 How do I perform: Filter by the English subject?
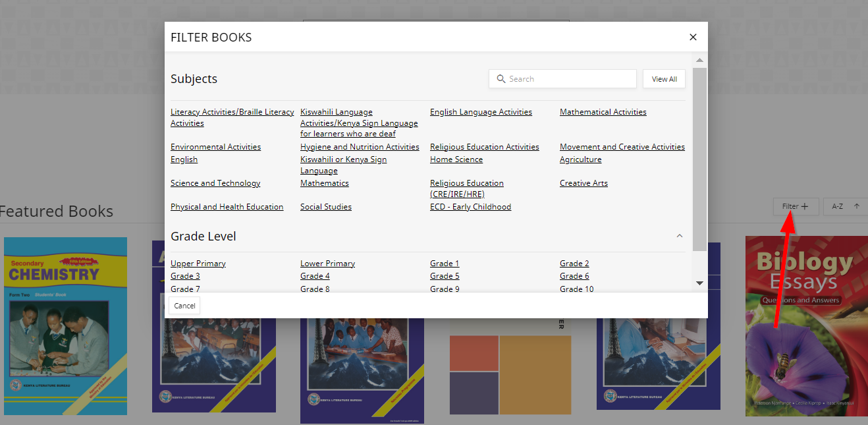pyautogui.click(x=184, y=159)
